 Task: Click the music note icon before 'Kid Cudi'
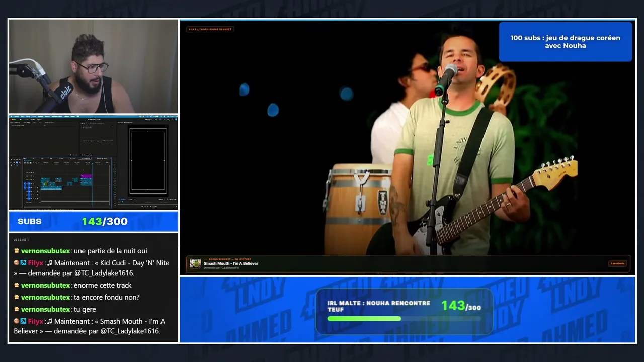[50, 263]
